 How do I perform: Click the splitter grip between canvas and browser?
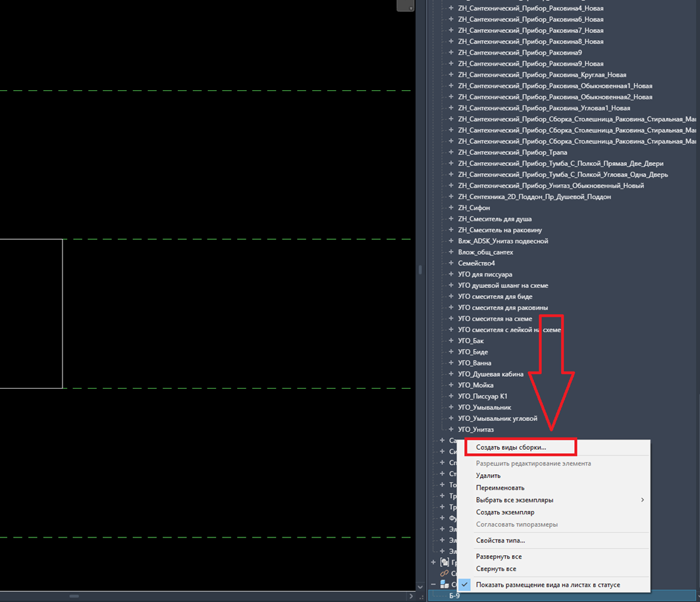(x=419, y=269)
